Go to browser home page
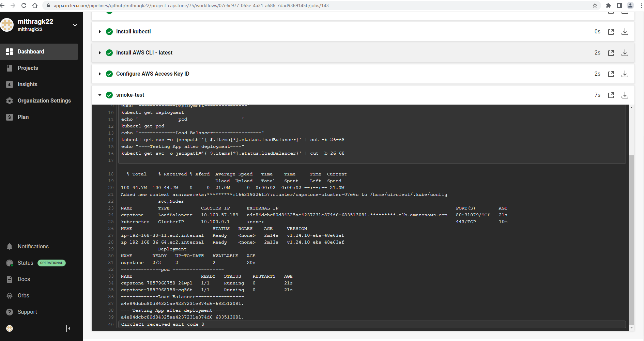Viewport: 644px width, 341px height. pos(35,5)
